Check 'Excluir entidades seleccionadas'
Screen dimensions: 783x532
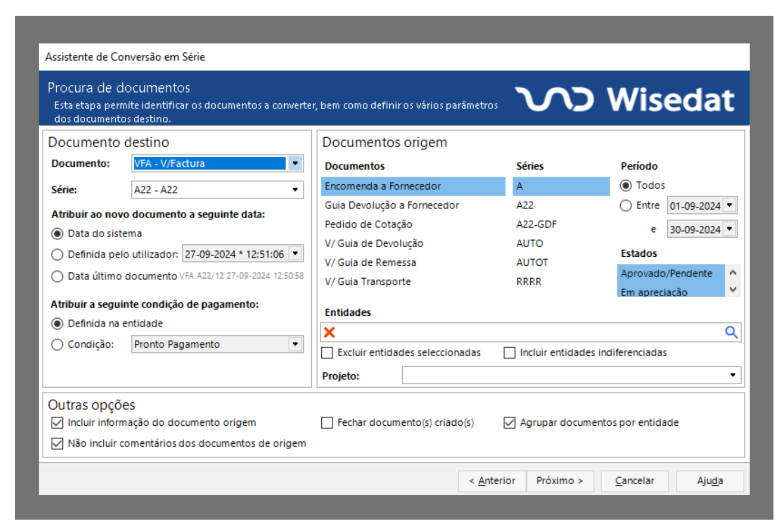click(x=327, y=353)
